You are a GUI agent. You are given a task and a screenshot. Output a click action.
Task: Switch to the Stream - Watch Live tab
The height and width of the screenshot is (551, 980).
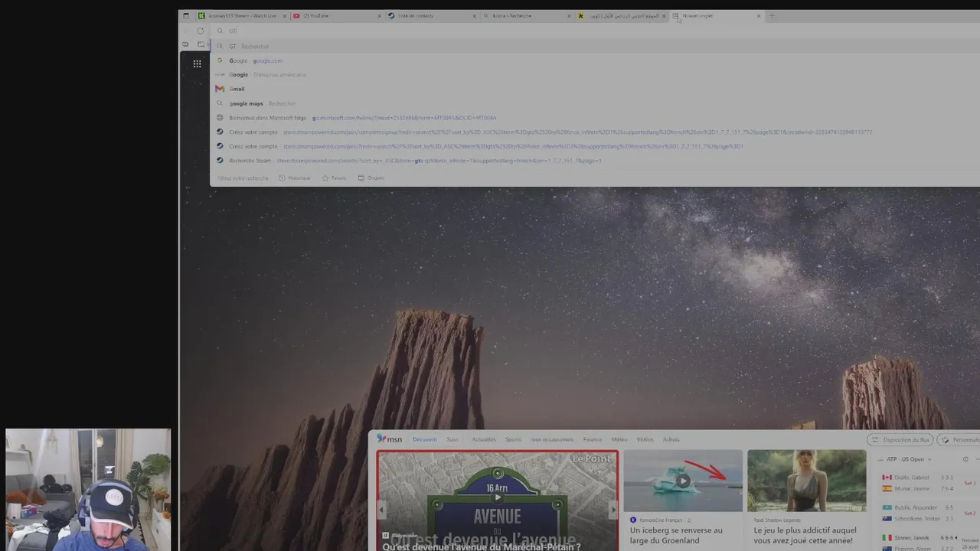[241, 15]
